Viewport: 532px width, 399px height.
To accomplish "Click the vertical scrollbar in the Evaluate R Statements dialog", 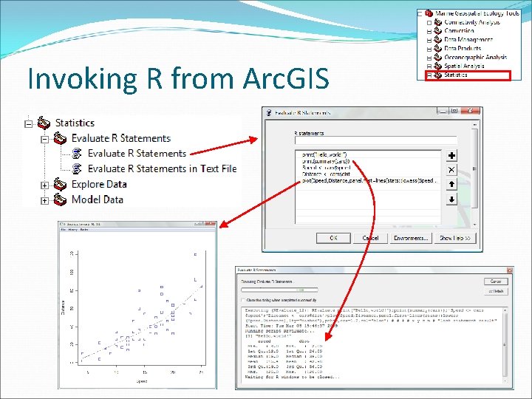I will coord(474,174).
